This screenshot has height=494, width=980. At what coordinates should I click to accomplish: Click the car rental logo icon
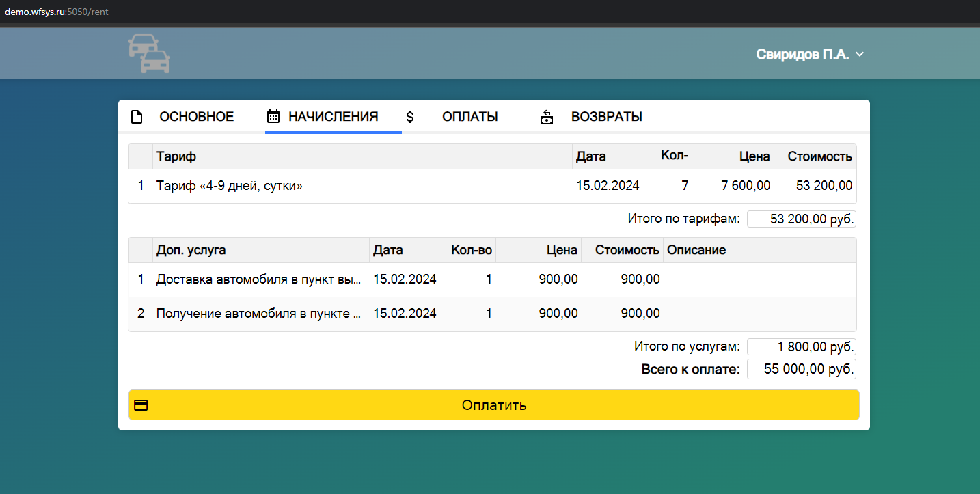pyautogui.click(x=149, y=54)
